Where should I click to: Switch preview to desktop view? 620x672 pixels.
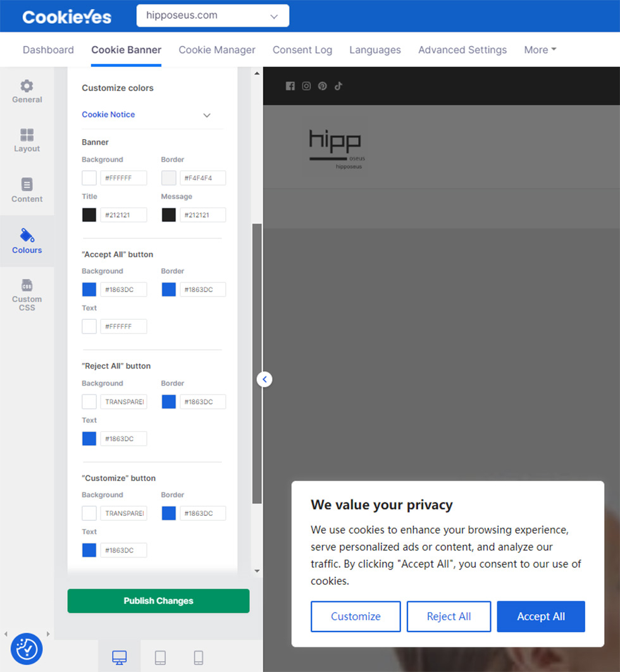click(119, 657)
